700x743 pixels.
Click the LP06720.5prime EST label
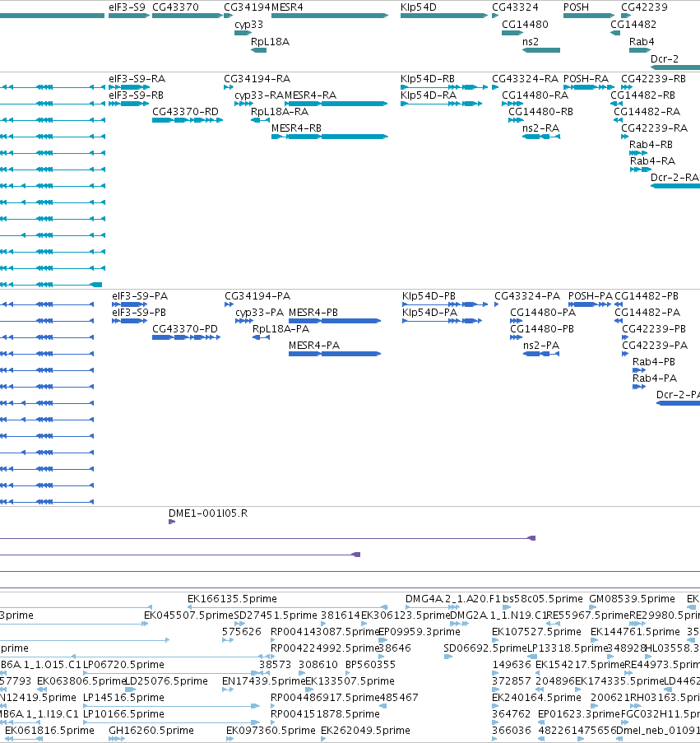click(x=123, y=665)
